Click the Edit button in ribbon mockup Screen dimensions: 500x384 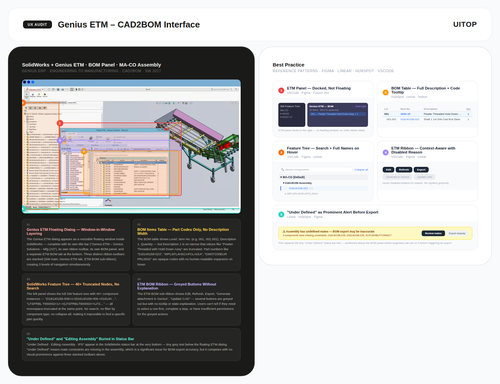pyautogui.click(x=388, y=170)
